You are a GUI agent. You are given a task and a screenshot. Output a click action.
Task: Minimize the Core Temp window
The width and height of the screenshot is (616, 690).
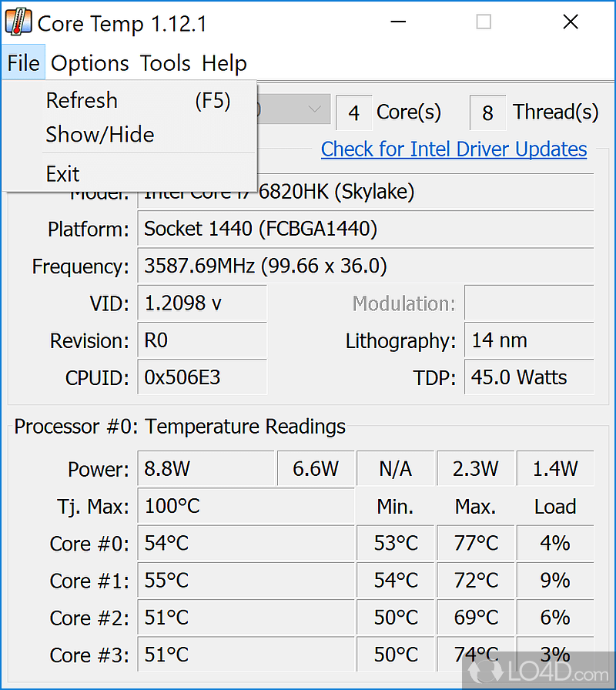point(398,22)
